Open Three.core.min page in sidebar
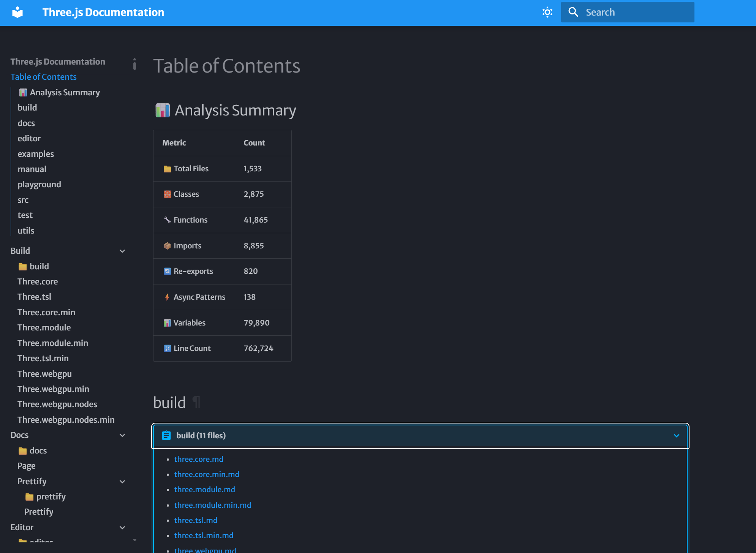This screenshot has width=756, height=553. pyautogui.click(x=46, y=313)
